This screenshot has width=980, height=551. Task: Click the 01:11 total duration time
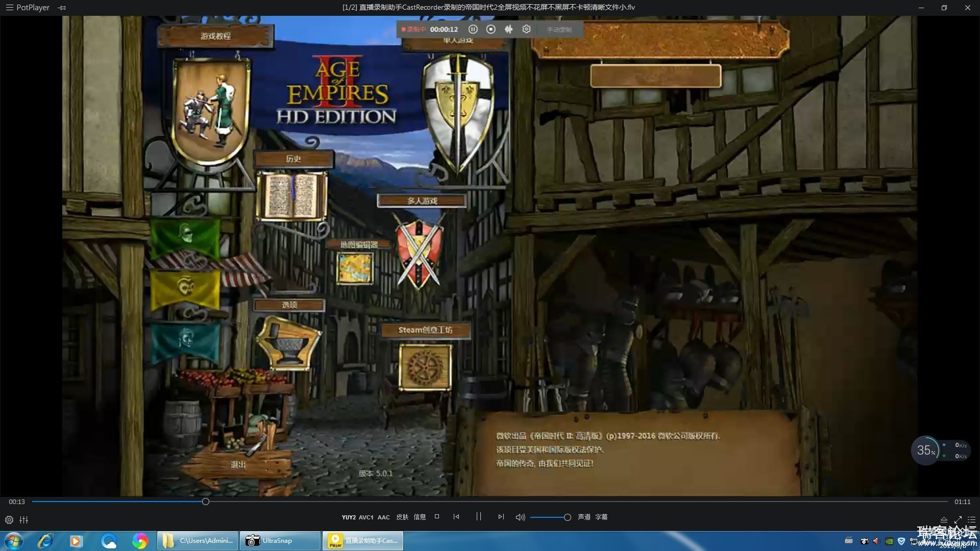coord(962,502)
